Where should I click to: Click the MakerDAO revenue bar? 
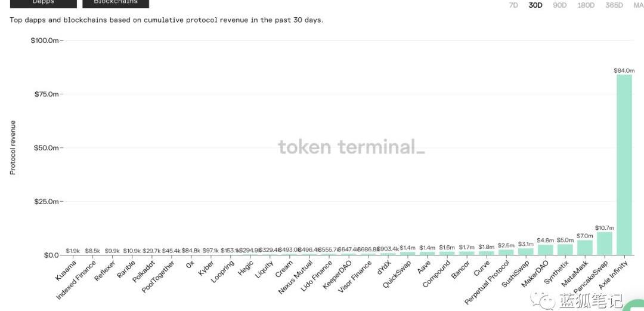point(546,250)
